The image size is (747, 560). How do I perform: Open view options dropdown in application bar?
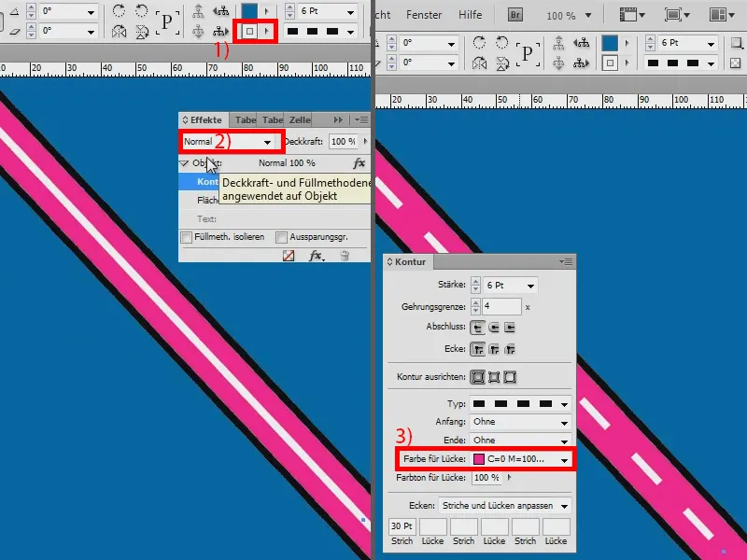632,15
